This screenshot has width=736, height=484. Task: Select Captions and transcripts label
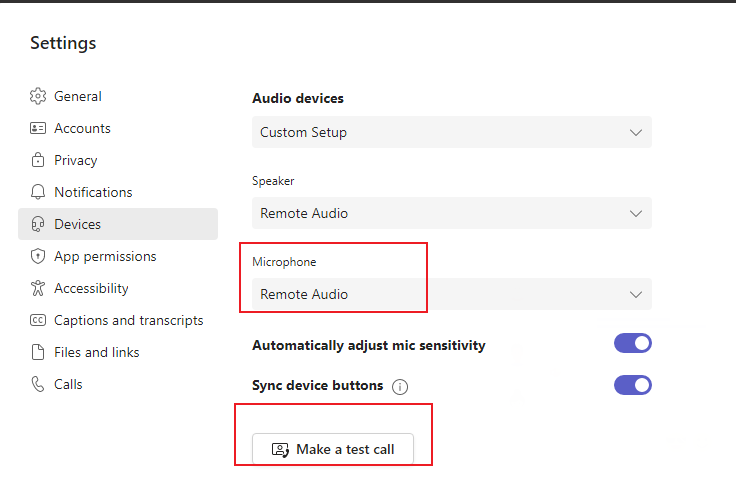pyautogui.click(x=128, y=320)
